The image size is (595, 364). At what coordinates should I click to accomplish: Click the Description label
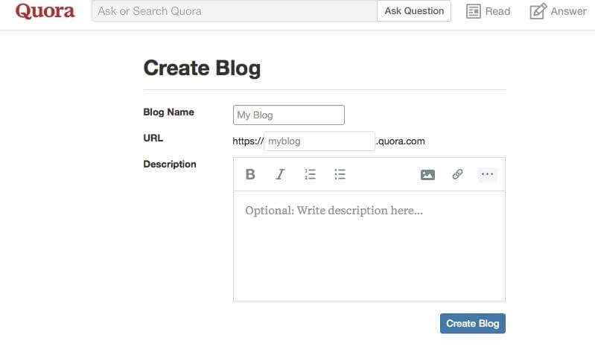(x=170, y=165)
